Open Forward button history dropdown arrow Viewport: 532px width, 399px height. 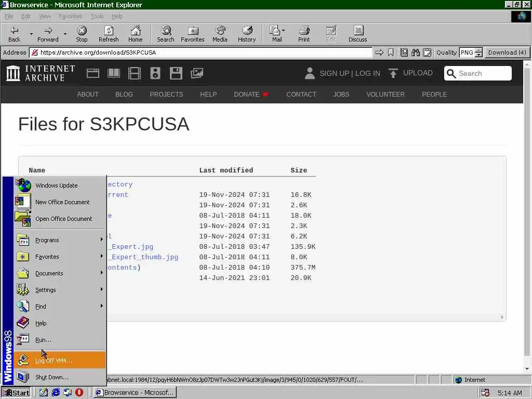[x=65, y=34]
